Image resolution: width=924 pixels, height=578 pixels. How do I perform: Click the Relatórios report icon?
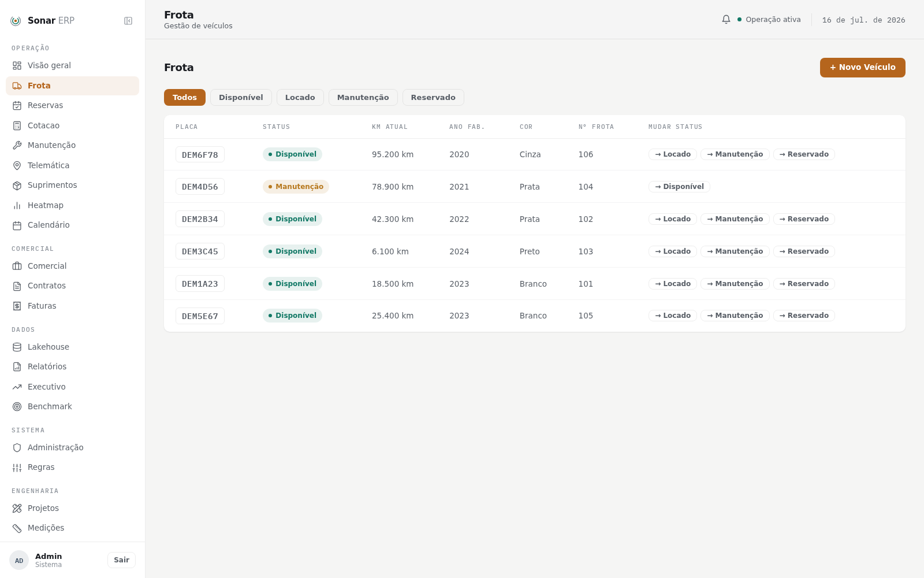pos(17,367)
